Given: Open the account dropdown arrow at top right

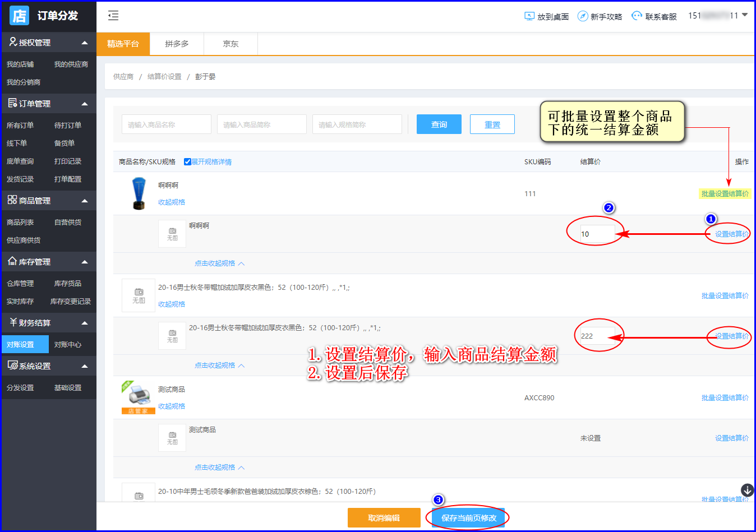Looking at the screenshot, I should click(x=745, y=15).
